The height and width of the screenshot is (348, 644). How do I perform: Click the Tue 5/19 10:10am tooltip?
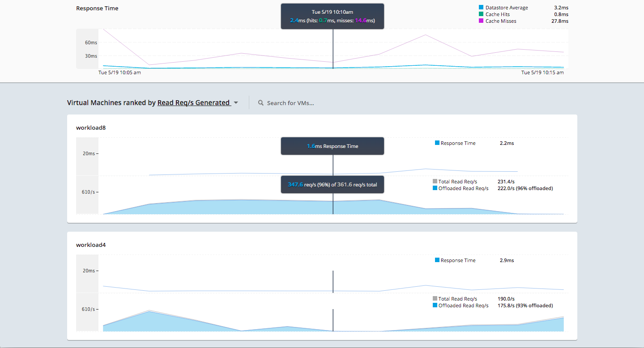pyautogui.click(x=333, y=17)
